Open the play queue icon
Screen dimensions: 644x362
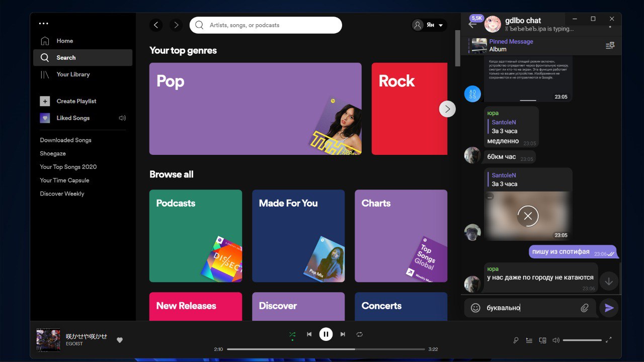(x=529, y=340)
